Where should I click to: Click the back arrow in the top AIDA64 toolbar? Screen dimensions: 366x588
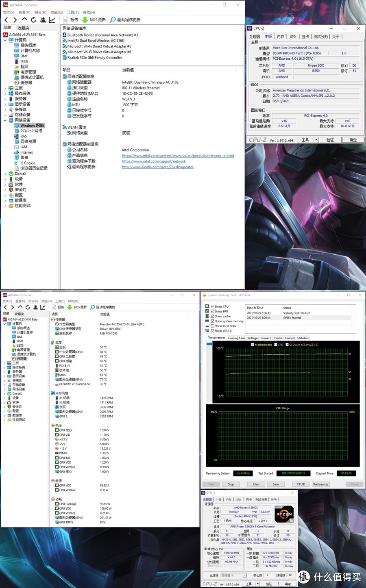click(x=6, y=20)
